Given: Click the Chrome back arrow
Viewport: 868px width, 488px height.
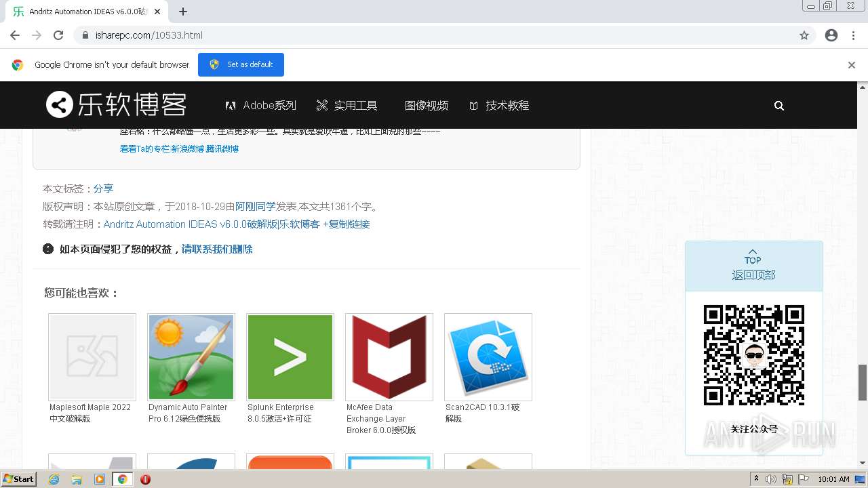Looking at the screenshot, I should 15,35.
